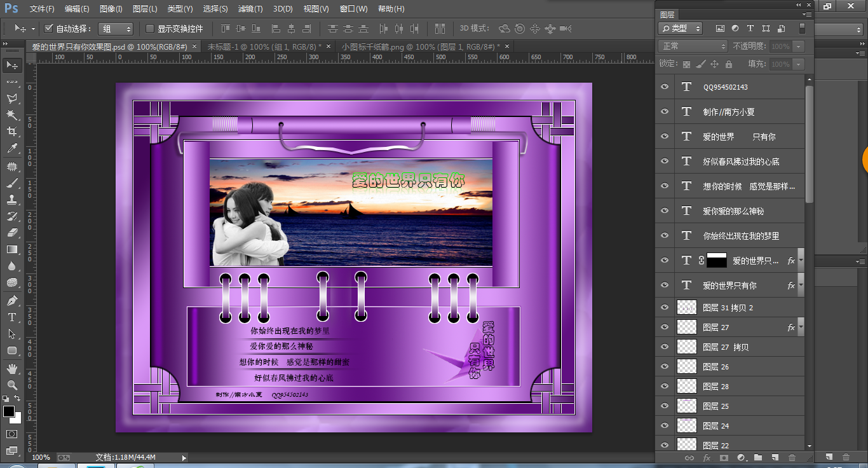868x468 pixels.
Task: Hide layer 图层 26
Action: click(665, 367)
